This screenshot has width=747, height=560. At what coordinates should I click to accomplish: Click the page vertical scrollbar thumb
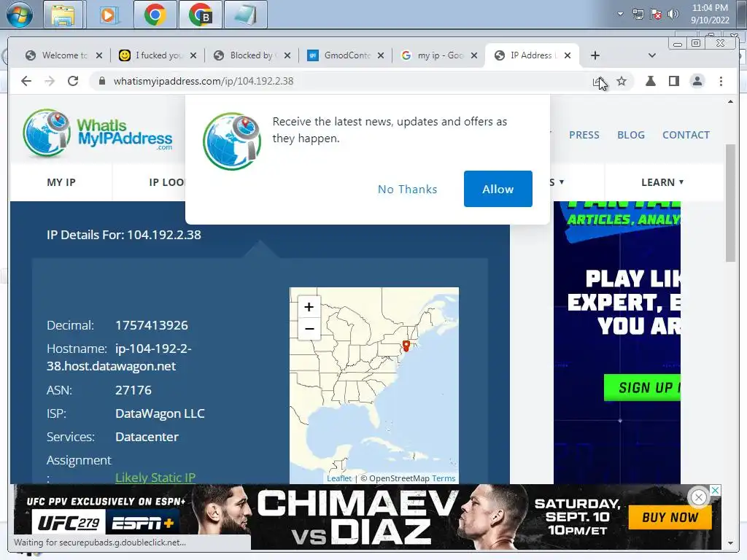[x=730, y=203]
